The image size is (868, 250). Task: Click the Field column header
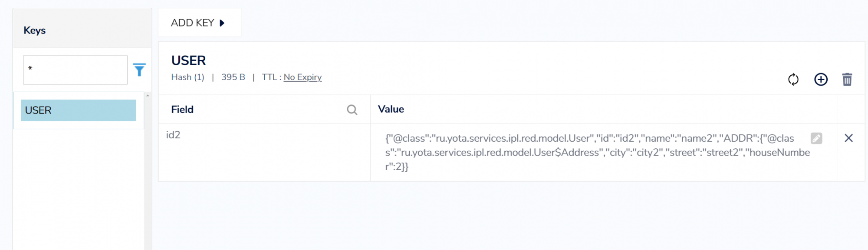(x=182, y=110)
